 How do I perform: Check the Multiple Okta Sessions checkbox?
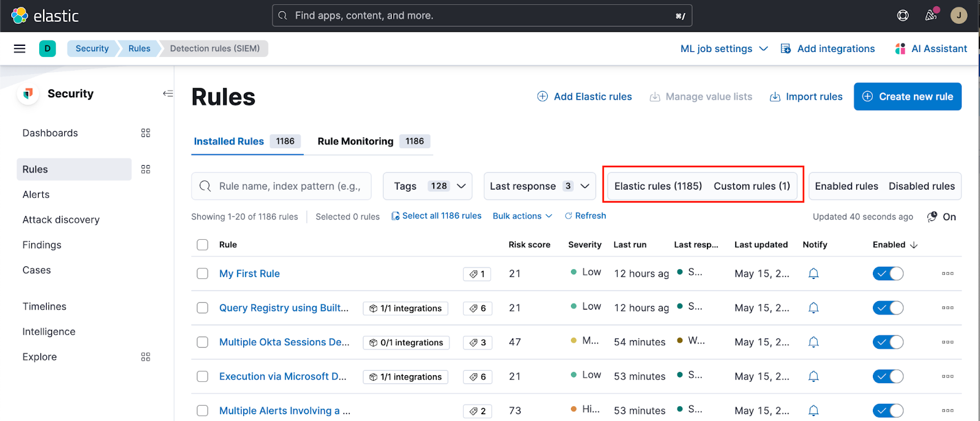203,342
